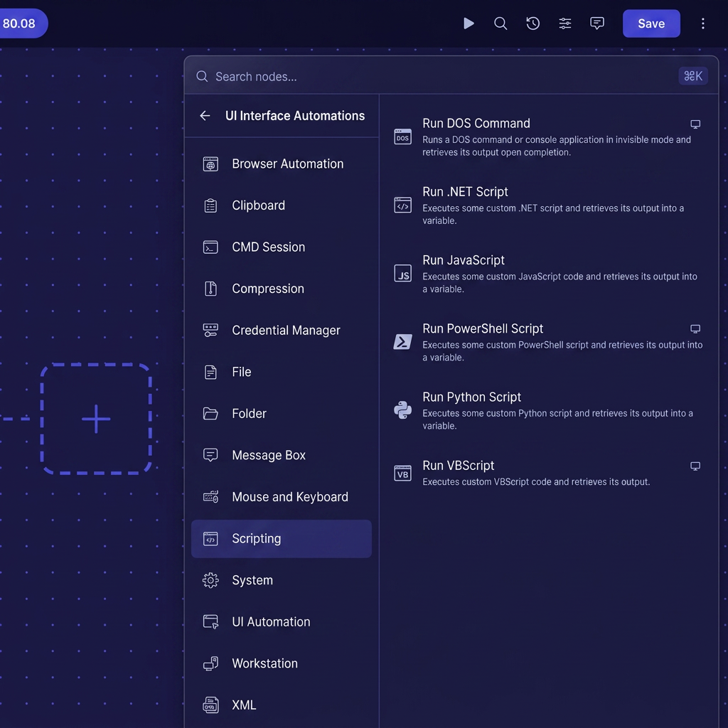Click the Workstation icon
728x728 pixels.
[210, 663]
